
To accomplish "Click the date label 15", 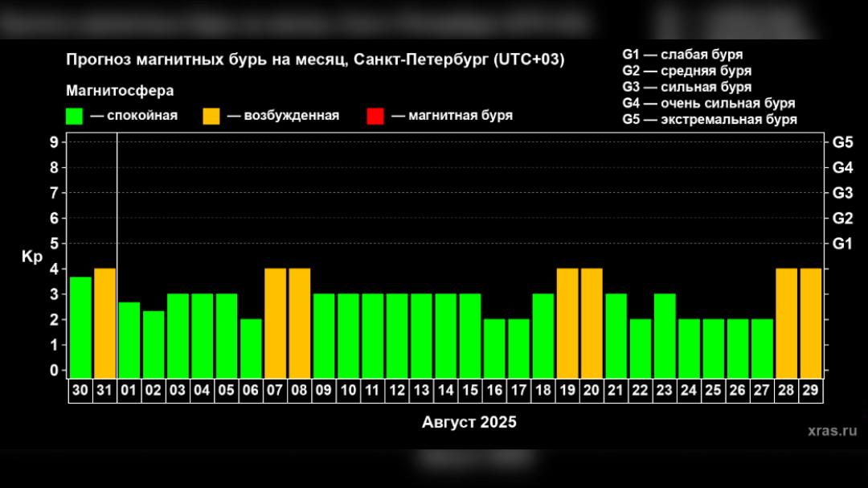I will click(469, 390).
